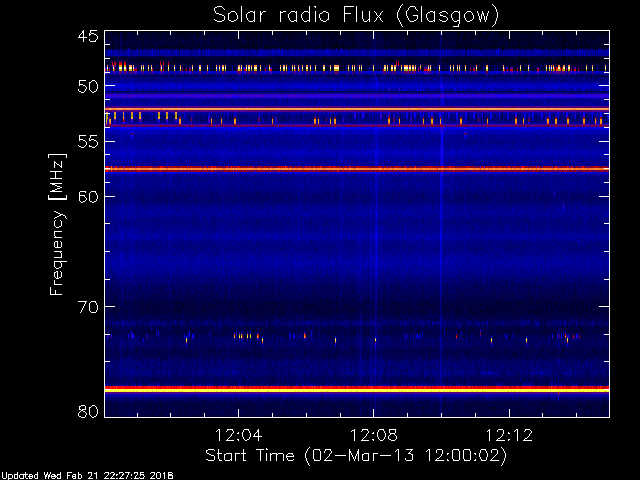Click the 12:08 time tick label
Viewport: 640px width, 480px height.
pos(373,435)
